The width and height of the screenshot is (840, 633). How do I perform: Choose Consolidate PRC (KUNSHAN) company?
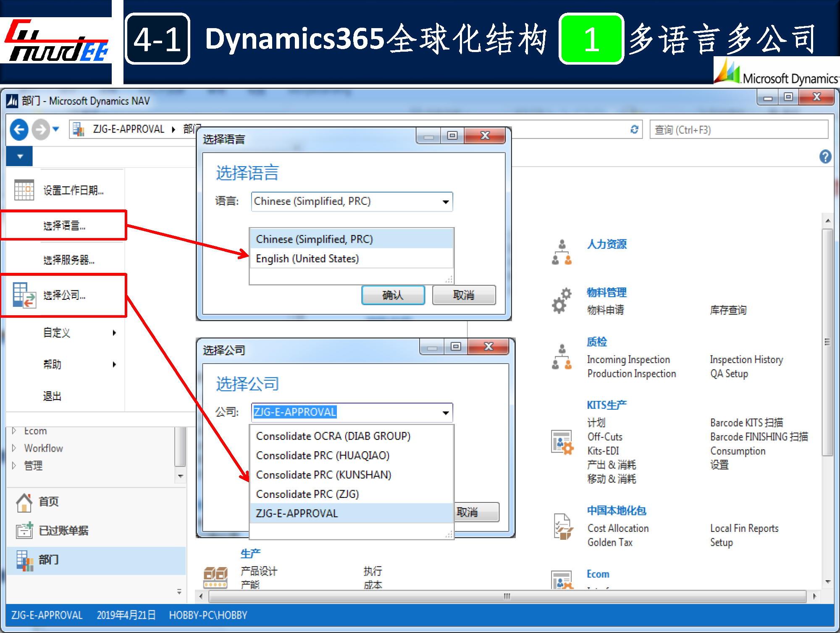pyautogui.click(x=323, y=475)
